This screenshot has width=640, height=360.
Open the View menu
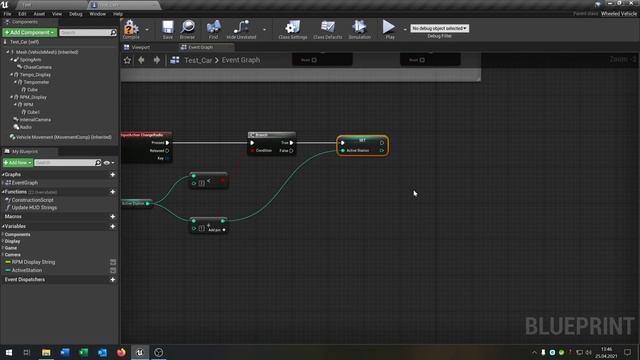coord(57,14)
